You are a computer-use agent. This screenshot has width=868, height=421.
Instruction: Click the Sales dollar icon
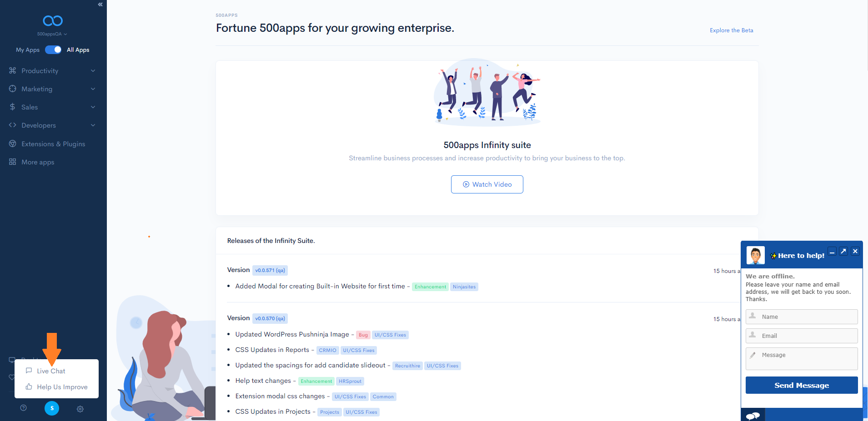pos(13,107)
